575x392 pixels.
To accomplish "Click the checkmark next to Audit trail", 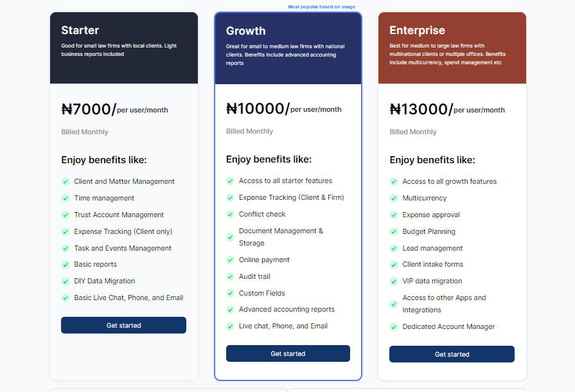I will (230, 276).
